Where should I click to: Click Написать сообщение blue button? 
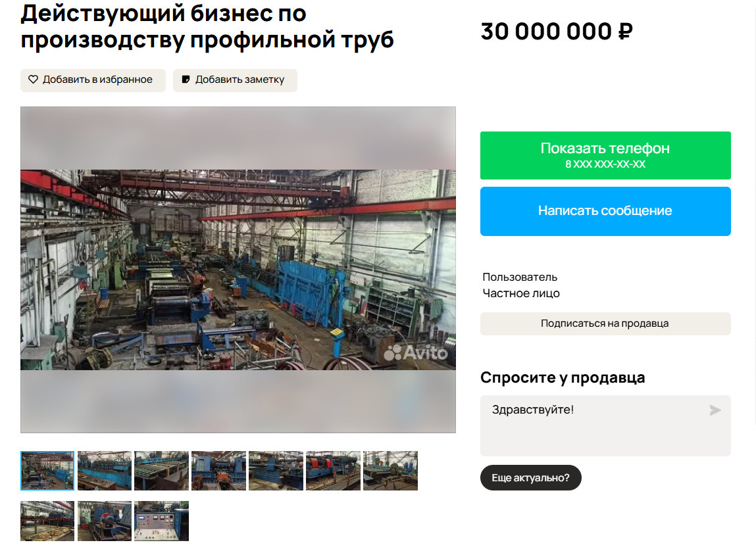click(605, 211)
